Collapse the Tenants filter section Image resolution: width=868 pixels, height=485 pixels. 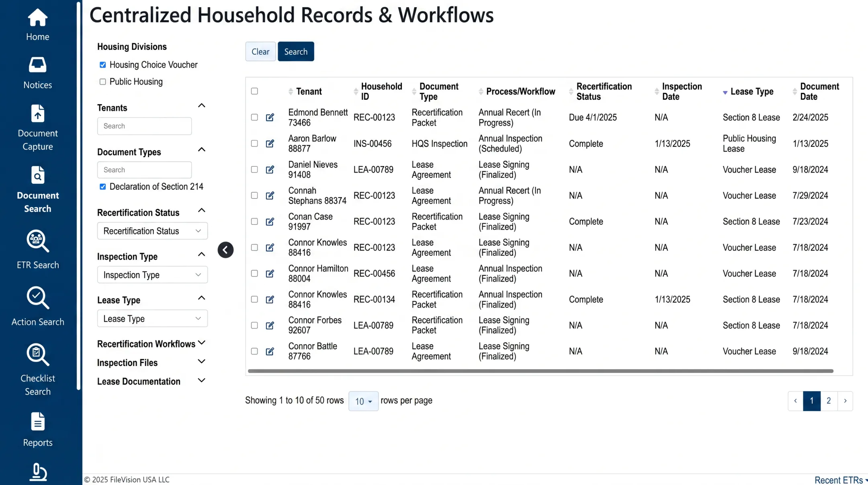(202, 106)
